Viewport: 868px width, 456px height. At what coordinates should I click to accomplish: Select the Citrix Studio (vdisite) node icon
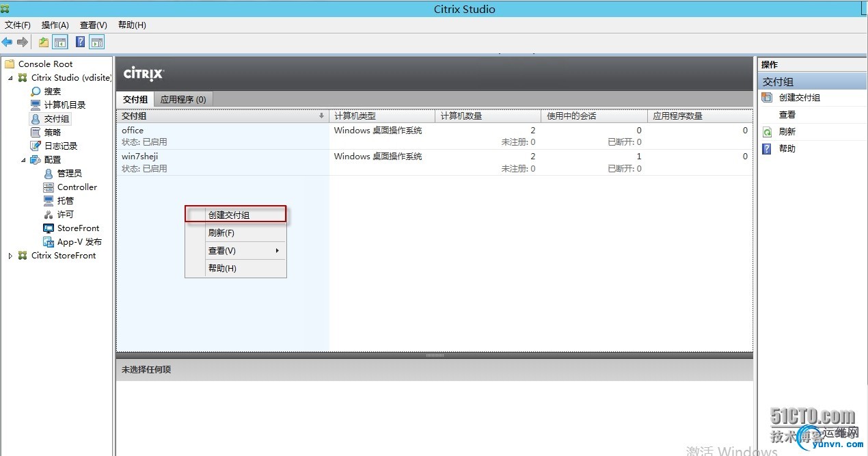click(x=23, y=77)
